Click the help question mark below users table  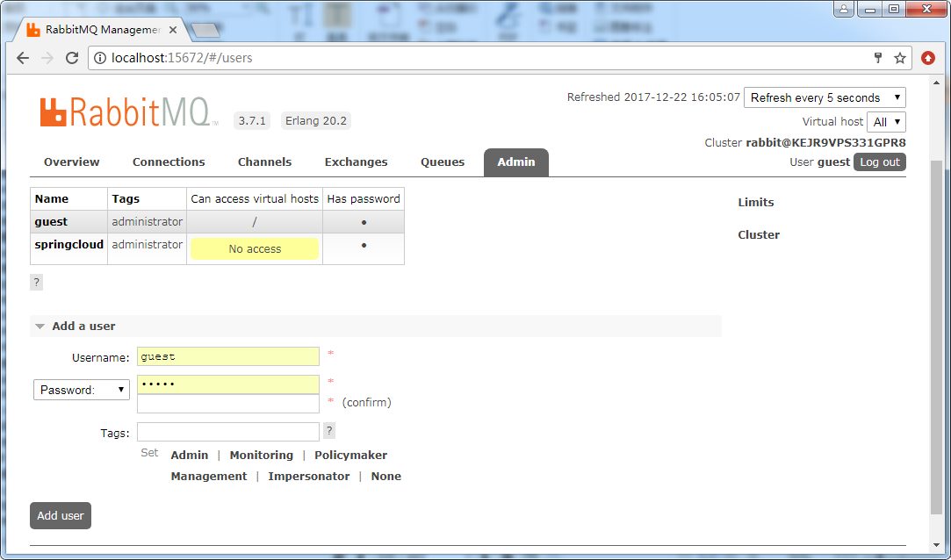[36, 282]
